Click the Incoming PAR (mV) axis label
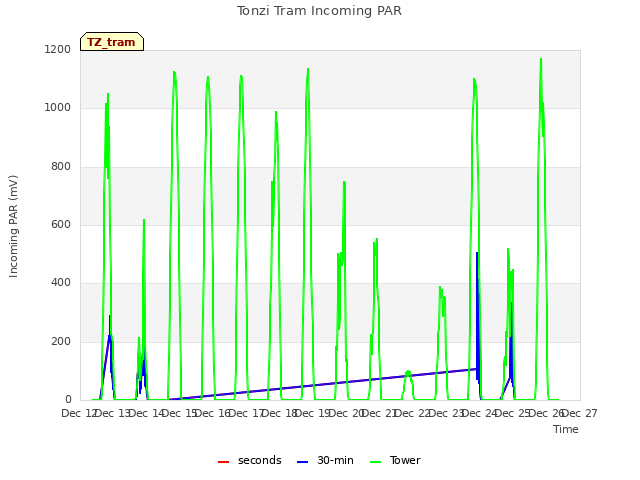The image size is (640, 480). coord(13,226)
